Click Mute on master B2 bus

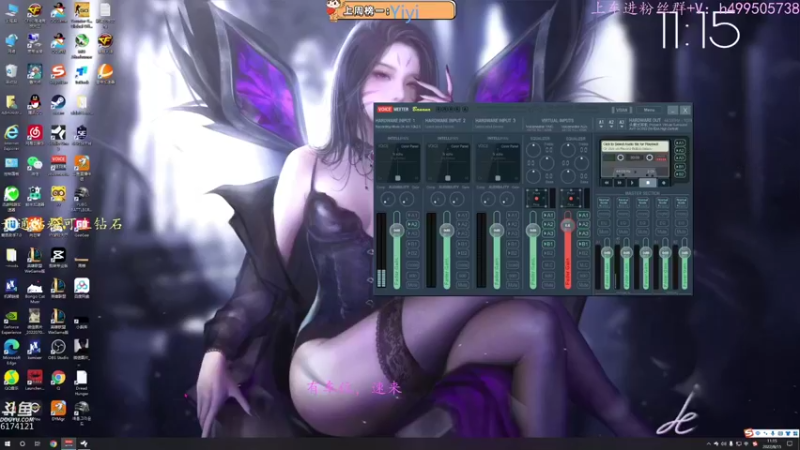[681, 232]
